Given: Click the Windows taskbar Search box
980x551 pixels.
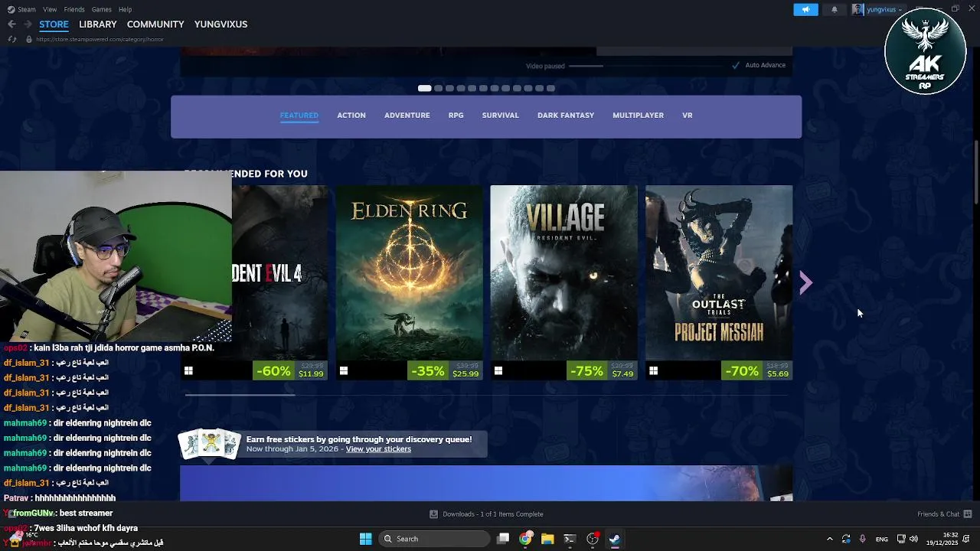Looking at the screenshot, I should [434, 539].
